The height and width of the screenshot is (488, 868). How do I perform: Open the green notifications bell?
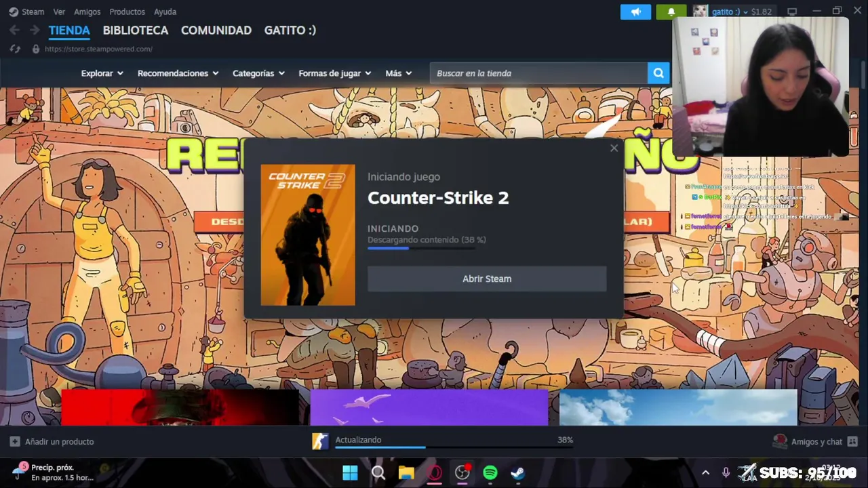671,12
